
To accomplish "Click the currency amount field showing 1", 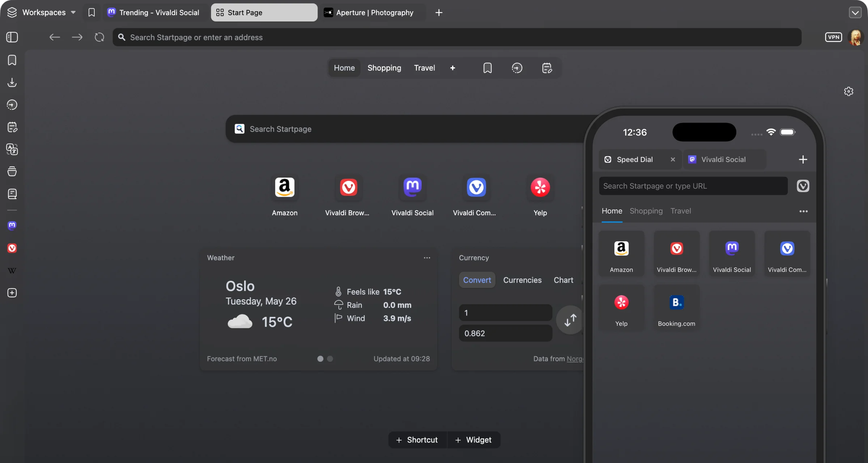I will click(506, 313).
